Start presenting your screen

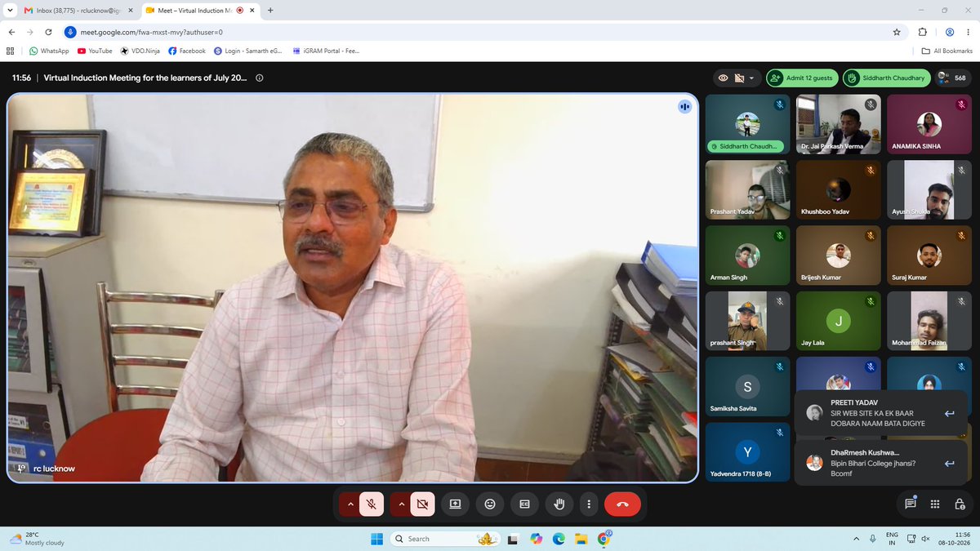click(455, 504)
